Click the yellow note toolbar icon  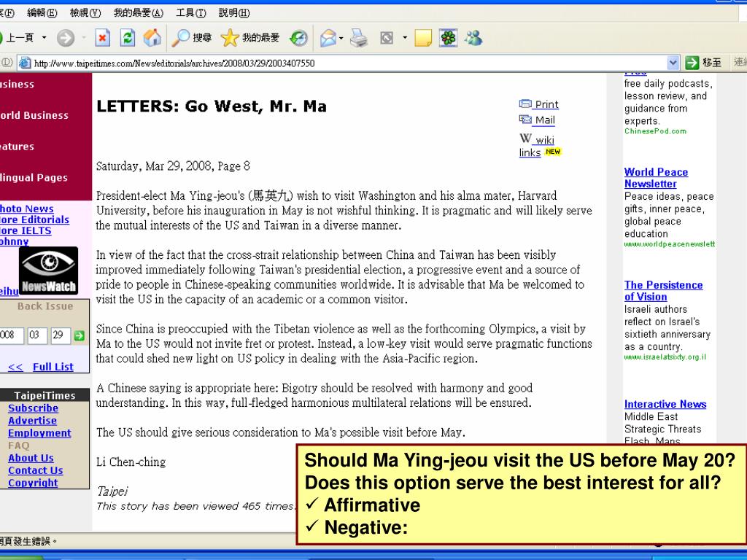pyautogui.click(x=423, y=38)
